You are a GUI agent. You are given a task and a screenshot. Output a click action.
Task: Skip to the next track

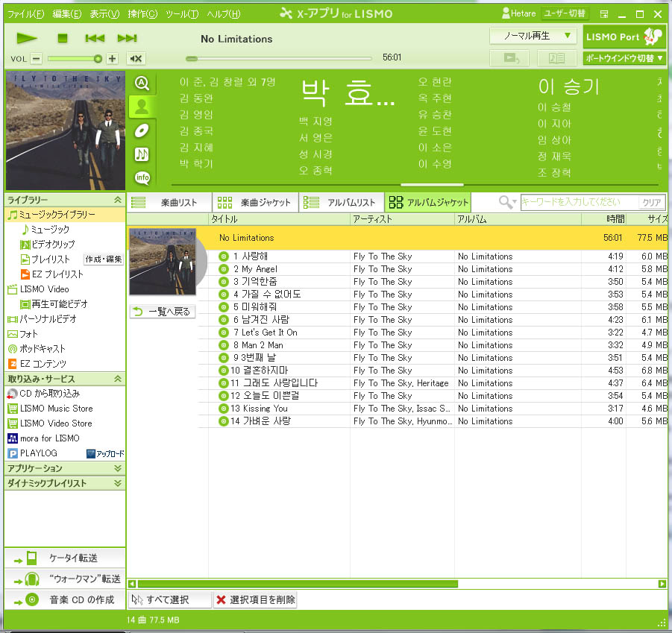(128, 38)
